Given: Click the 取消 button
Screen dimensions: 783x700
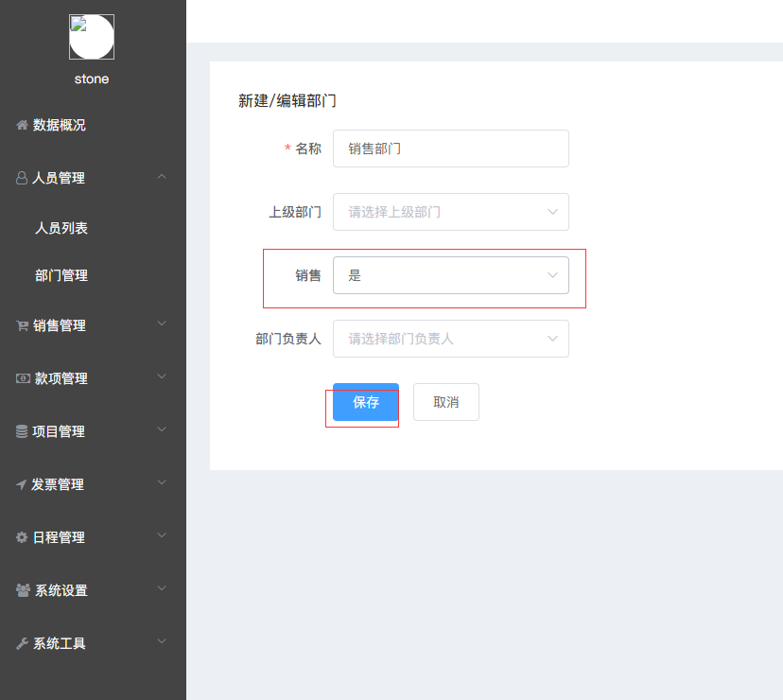Looking at the screenshot, I should pos(446,402).
